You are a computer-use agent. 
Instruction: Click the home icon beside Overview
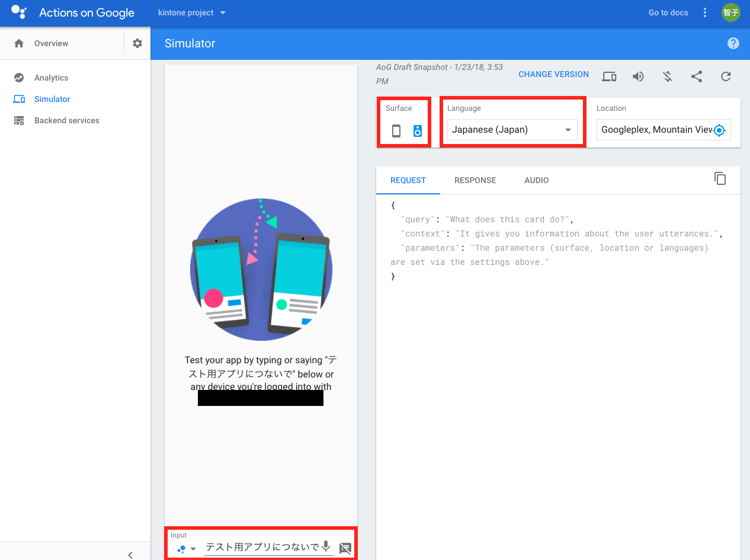[x=19, y=43]
